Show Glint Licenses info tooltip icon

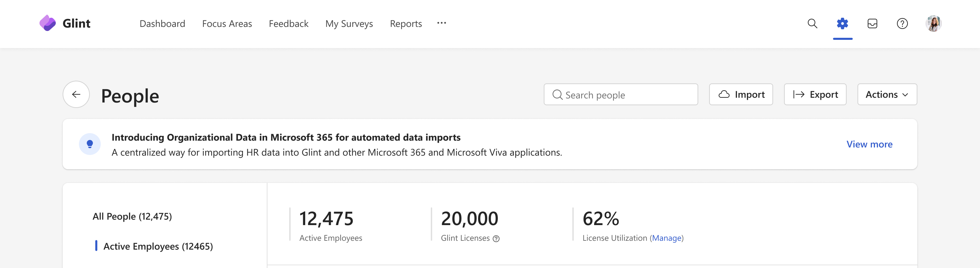[x=496, y=239]
